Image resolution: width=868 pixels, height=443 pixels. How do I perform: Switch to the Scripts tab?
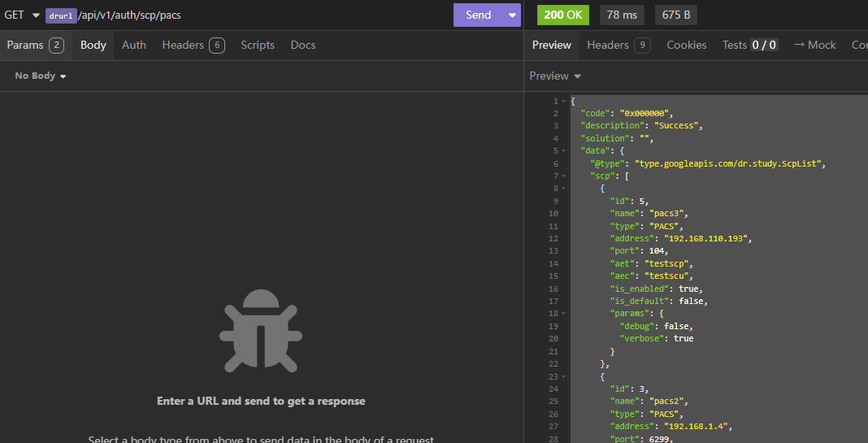click(258, 45)
